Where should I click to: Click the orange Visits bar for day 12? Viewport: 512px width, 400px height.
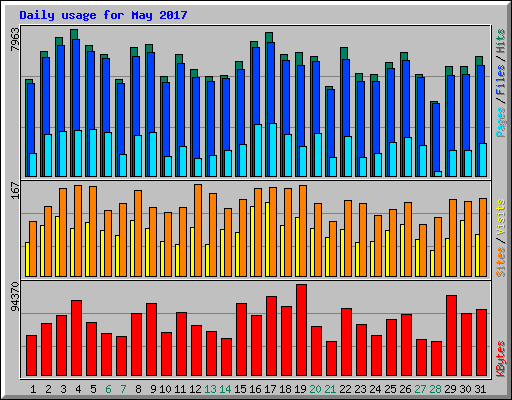tap(198, 230)
